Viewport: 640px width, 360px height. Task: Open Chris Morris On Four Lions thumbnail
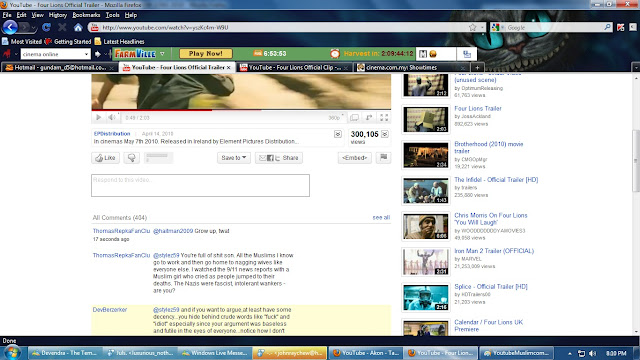click(426, 226)
